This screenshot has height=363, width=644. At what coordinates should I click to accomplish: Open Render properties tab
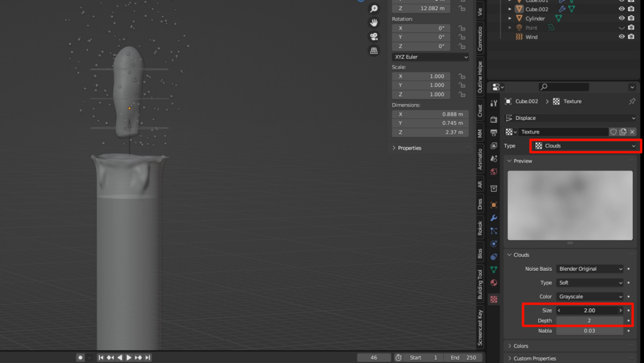point(494,120)
